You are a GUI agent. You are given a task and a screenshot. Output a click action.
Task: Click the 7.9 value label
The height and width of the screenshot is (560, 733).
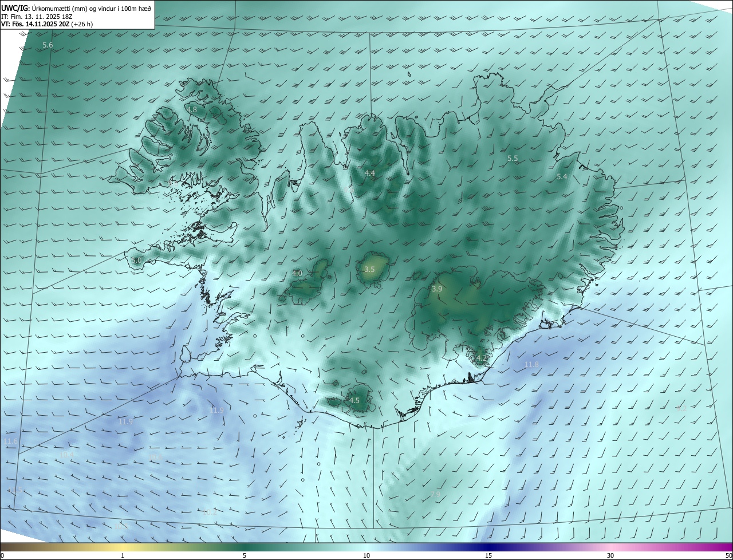pyautogui.click(x=435, y=494)
